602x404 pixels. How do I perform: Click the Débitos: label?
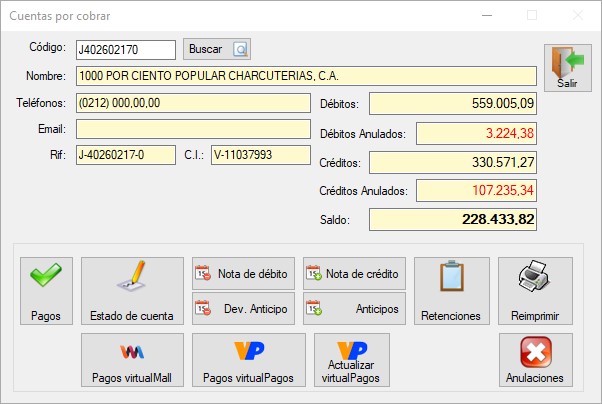(x=339, y=104)
